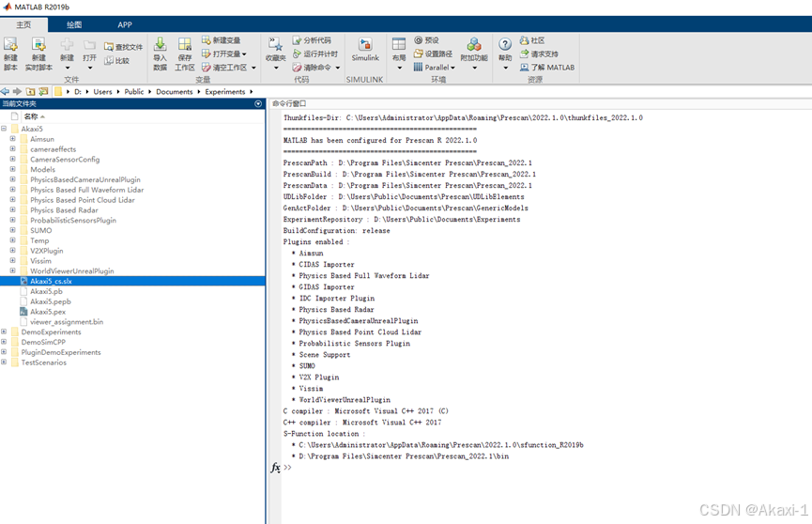Image resolution: width=812 pixels, height=524 pixels.
Task: Open the Parallel dropdown menu
Action: (x=435, y=68)
